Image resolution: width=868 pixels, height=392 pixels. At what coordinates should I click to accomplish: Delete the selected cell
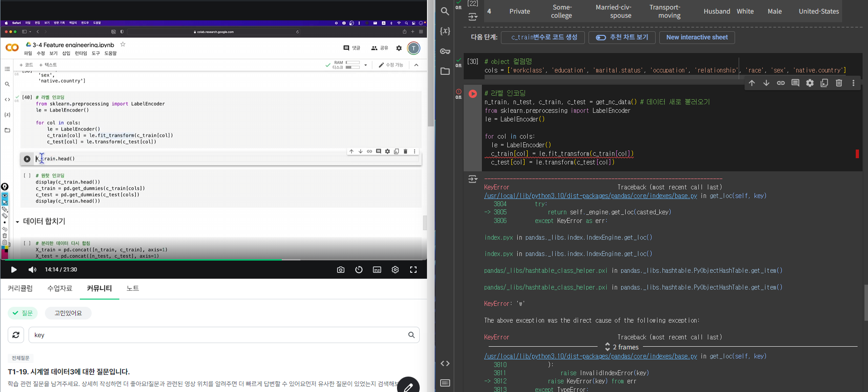point(839,83)
